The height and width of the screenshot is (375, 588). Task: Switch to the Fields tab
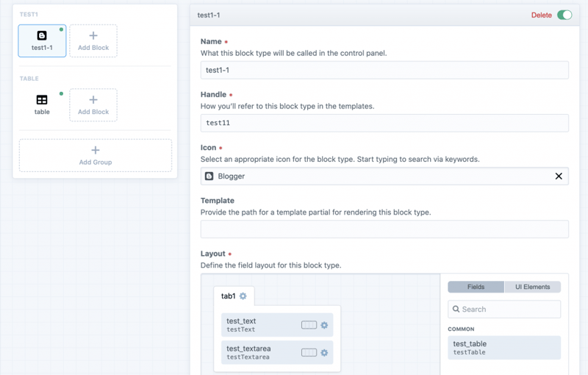[476, 287]
